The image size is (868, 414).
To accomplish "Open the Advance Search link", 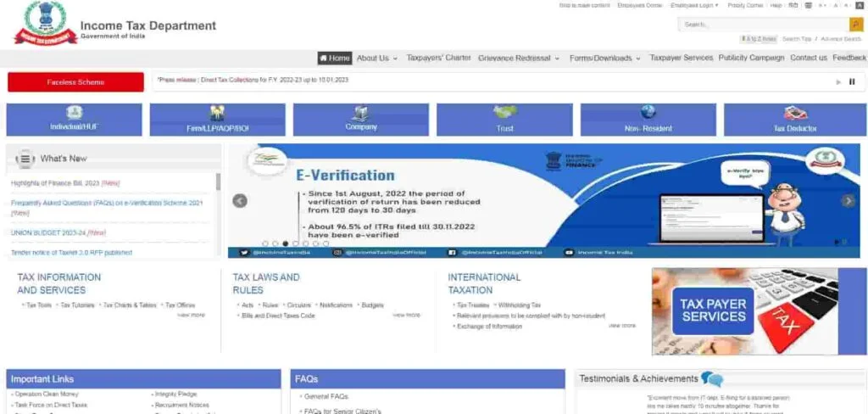I will click(x=841, y=39).
